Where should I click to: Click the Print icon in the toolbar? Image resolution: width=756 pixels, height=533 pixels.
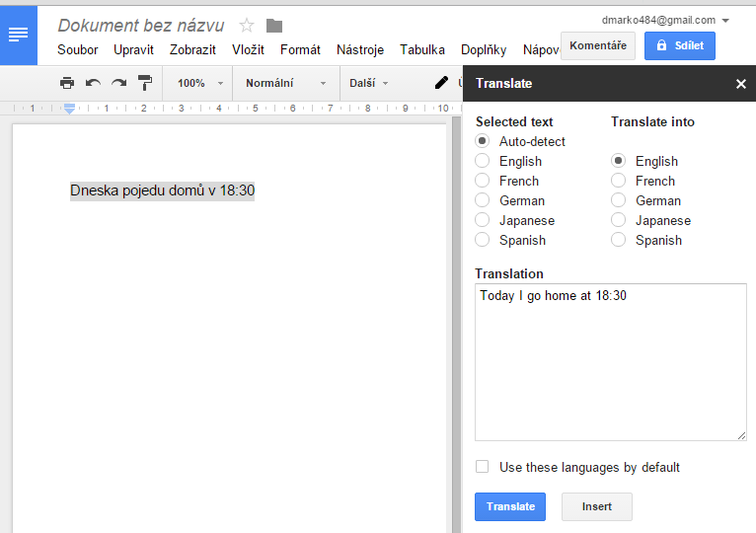click(x=67, y=83)
